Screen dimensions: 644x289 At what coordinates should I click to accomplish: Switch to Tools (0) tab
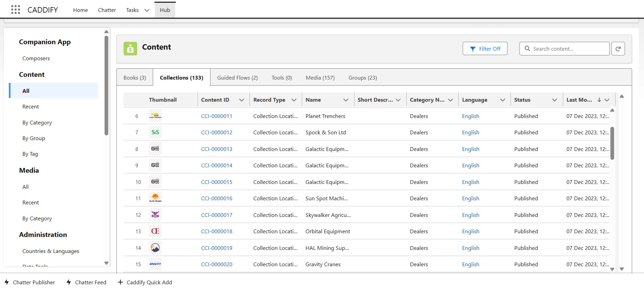(282, 78)
